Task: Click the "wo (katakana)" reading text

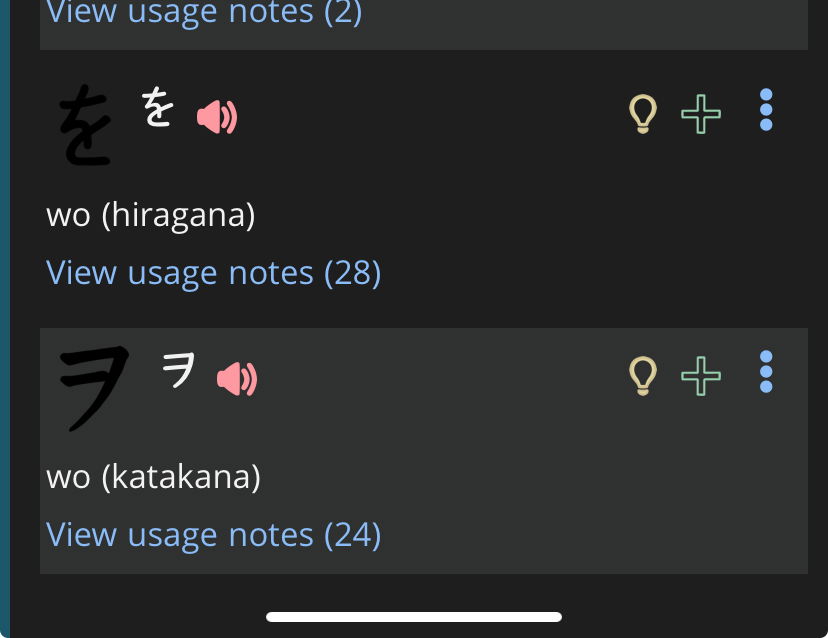Action: click(154, 477)
